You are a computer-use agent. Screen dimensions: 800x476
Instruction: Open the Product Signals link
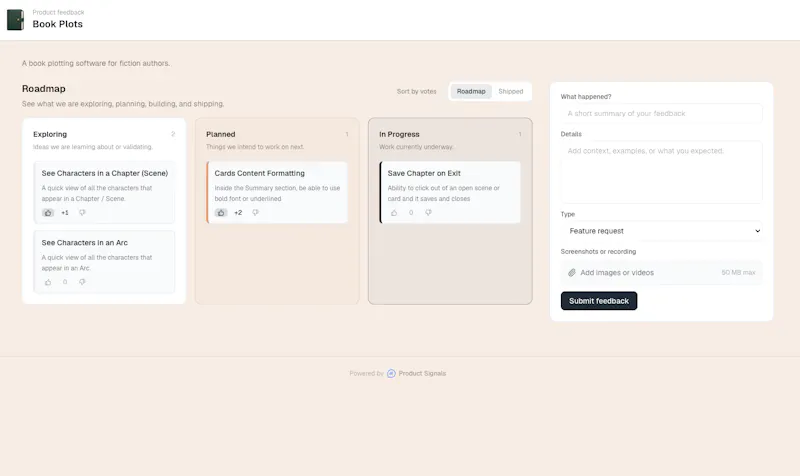click(x=422, y=373)
